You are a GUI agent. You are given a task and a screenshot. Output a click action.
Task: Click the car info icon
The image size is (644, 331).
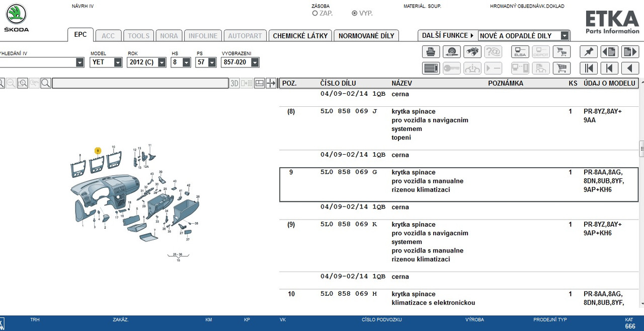(x=472, y=68)
